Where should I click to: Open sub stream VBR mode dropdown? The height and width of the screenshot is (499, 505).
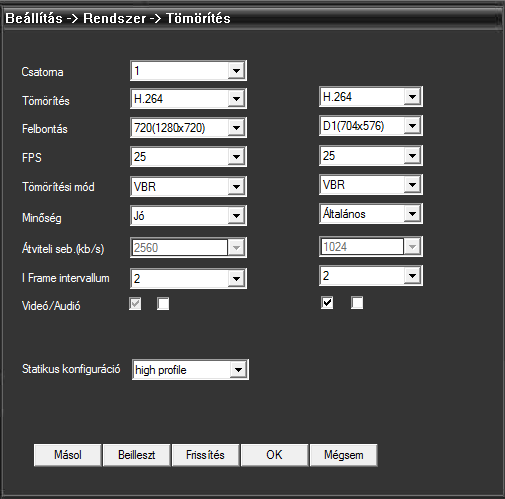point(371,184)
